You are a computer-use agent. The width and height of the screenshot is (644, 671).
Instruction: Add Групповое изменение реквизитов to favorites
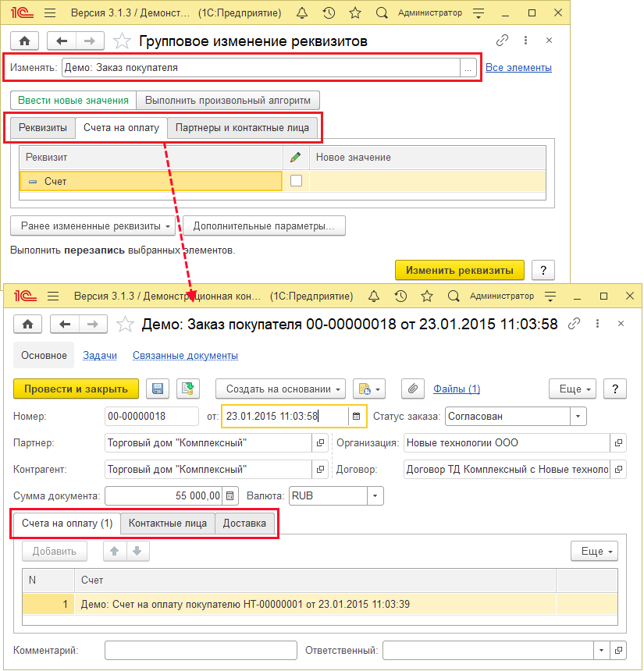tap(122, 41)
